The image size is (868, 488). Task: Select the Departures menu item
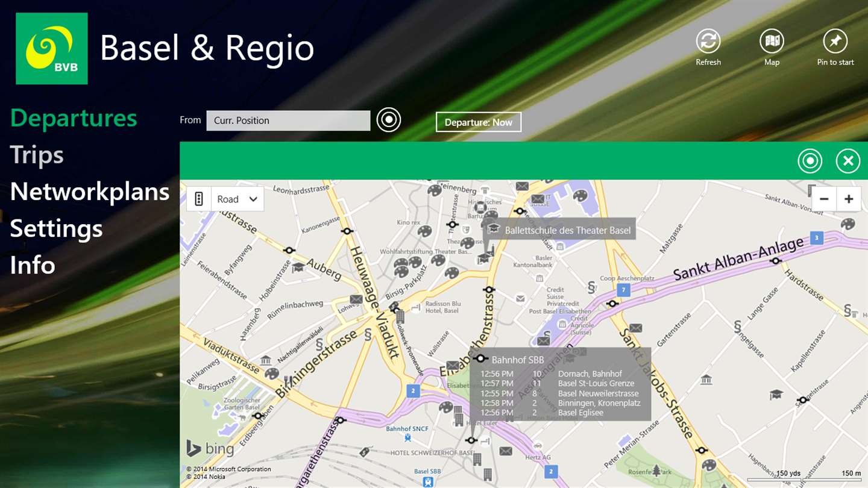[x=74, y=118]
